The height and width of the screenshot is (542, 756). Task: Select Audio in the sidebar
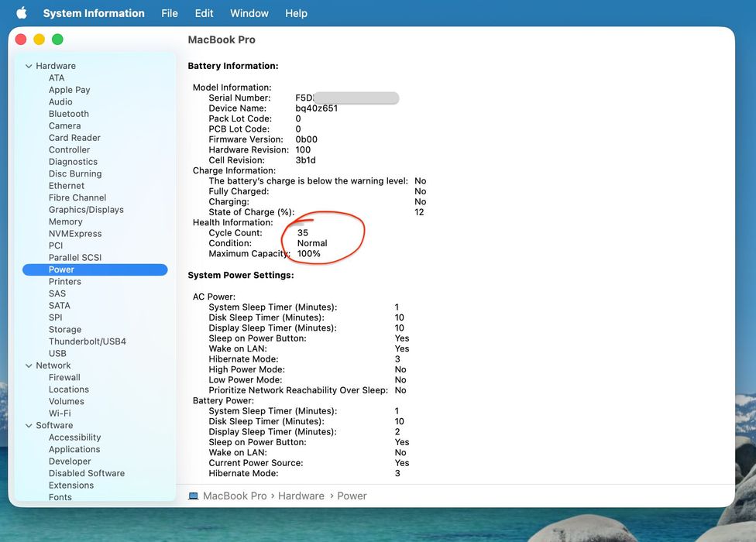tap(60, 101)
